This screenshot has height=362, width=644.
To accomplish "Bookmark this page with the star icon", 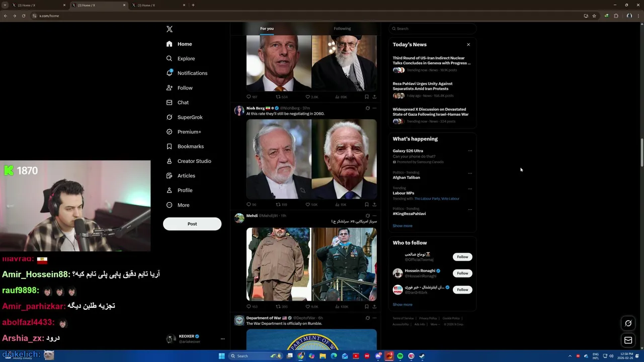I will coord(594,16).
